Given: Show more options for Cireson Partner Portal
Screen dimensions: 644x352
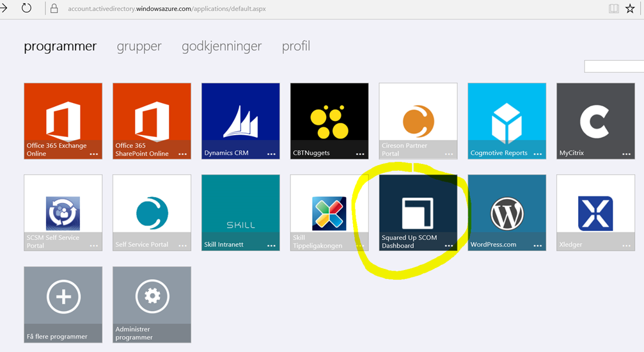Looking at the screenshot, I should click(449, 154).
